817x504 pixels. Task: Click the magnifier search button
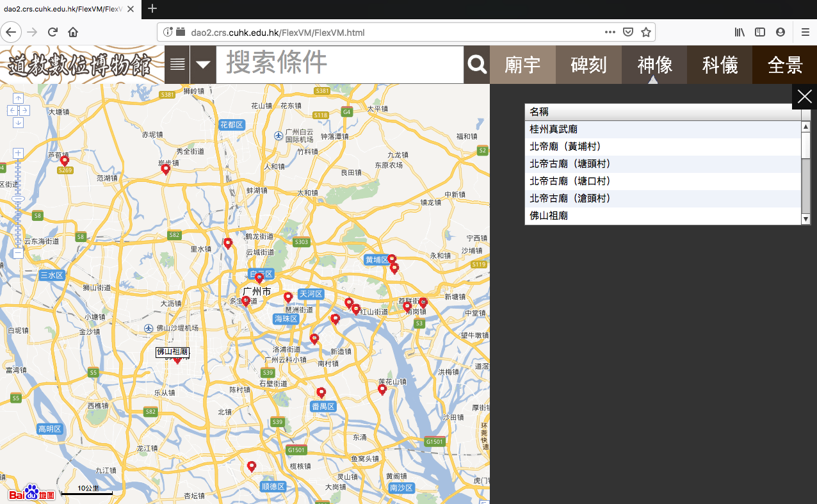click(477, 65)
